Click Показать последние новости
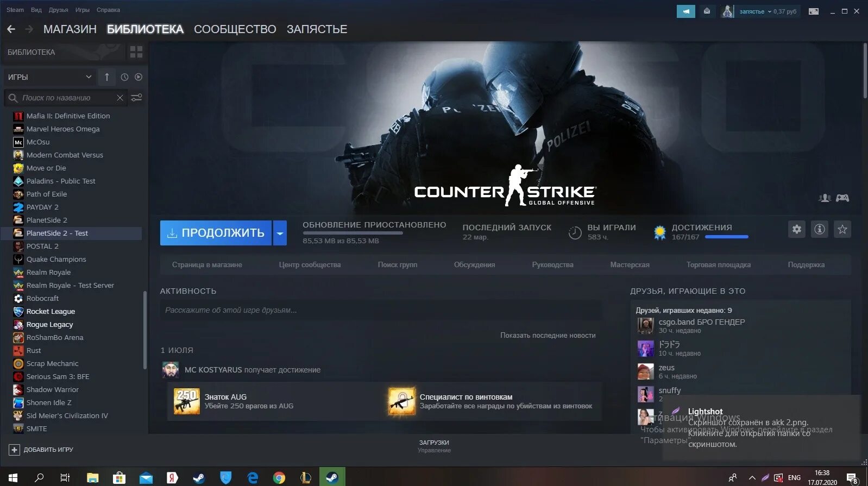The height and width of the screenshot is (486, 868). [548, 336]
